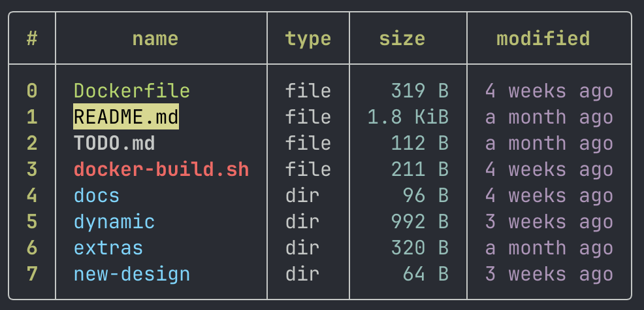Click the 319 B size of Dockerfile
This screenshot has height=310, width=644.
(x=419, y=91)
